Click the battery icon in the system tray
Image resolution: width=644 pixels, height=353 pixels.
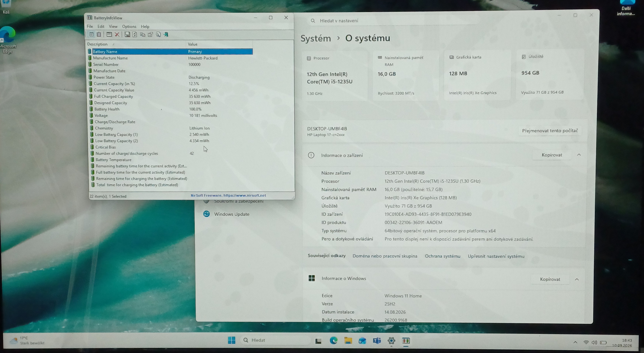pyautogui.click(x=603, y=342)
